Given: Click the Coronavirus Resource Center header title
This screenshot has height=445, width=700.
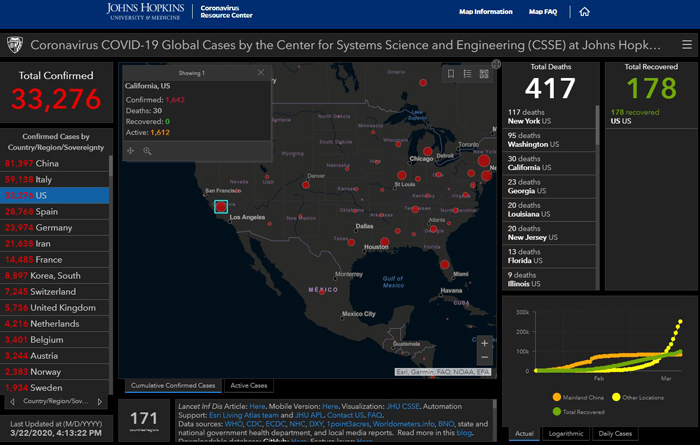Looking at the screenshot, I should [x=226, y=12].
